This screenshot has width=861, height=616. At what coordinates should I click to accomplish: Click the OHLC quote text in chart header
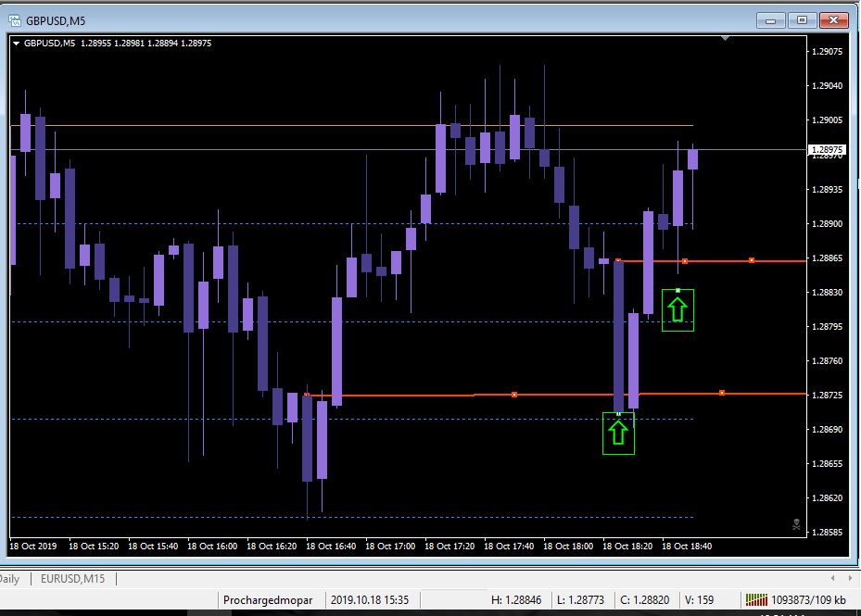[146, 43]
